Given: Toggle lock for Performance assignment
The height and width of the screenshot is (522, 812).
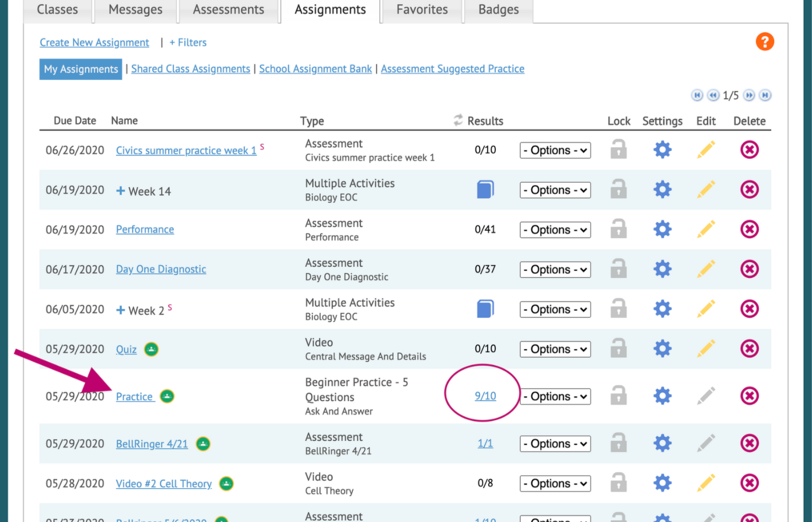Looking at the screenshot, I should coord(618,229).
